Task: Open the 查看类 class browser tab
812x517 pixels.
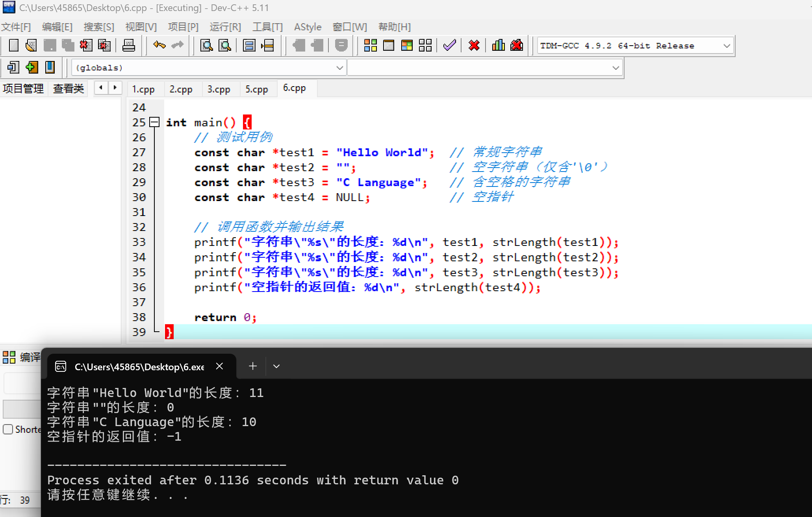Action: 69,89
